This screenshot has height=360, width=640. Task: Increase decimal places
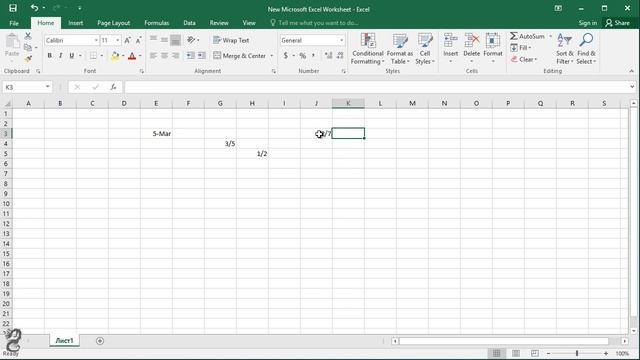pyautogui.click(x=329, y=56)
